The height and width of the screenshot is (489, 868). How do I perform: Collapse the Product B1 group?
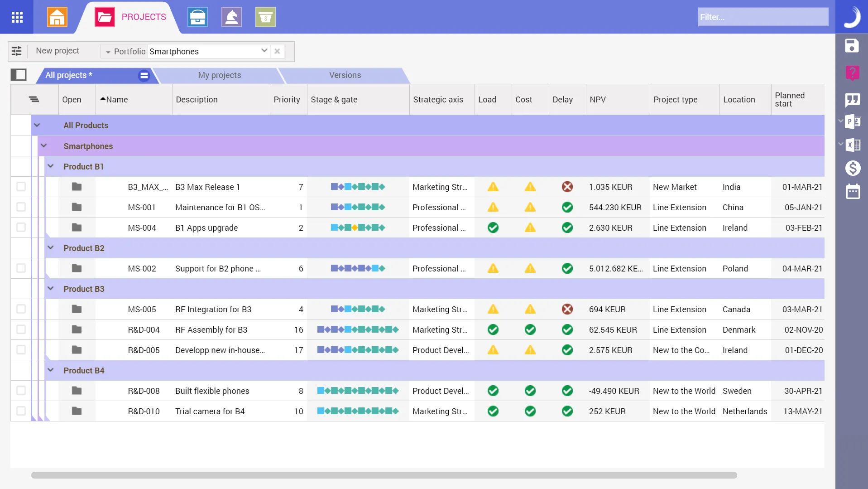51,166
